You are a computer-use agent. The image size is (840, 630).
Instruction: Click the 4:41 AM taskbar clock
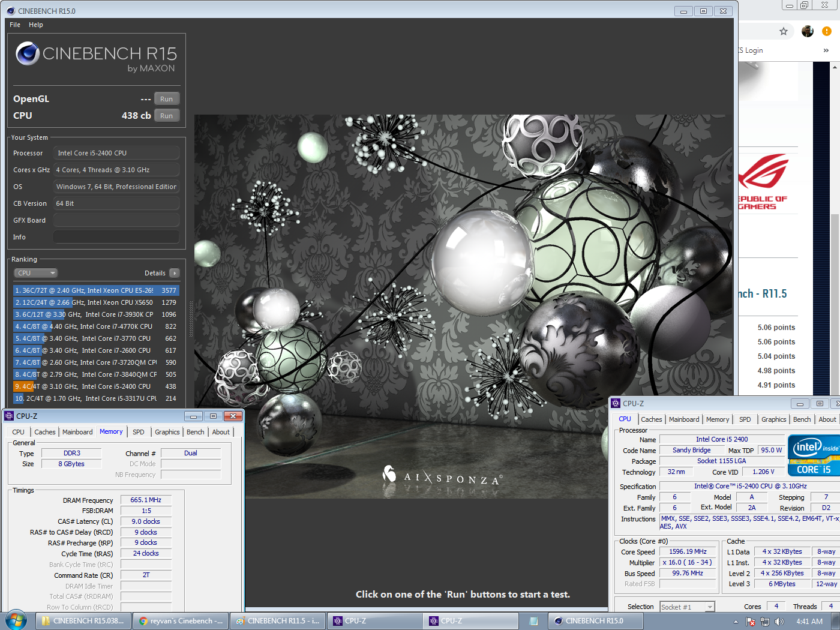tap(809, 622)
